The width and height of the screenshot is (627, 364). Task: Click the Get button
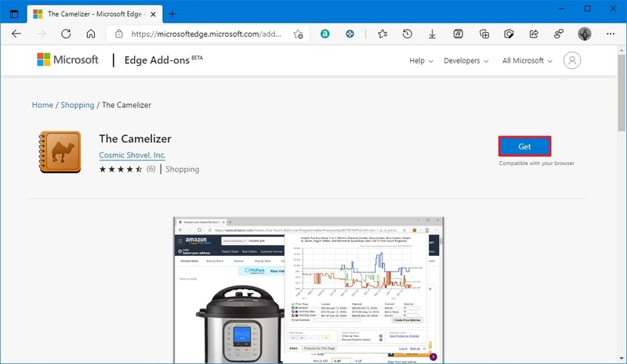pyautogui.click(x=524, y=146)
